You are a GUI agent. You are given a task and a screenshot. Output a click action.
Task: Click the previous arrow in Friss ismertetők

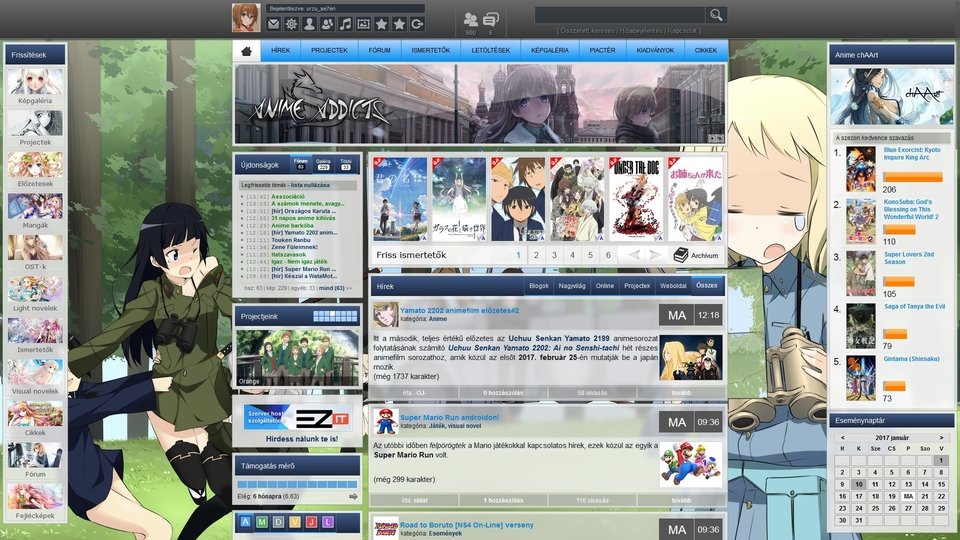click(x=634, y=255)
